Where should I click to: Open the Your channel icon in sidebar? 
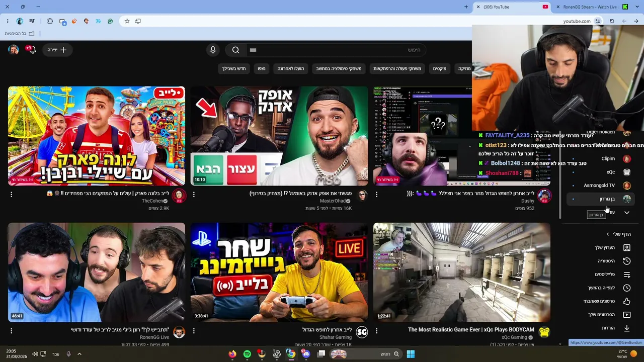pos(627,248)
